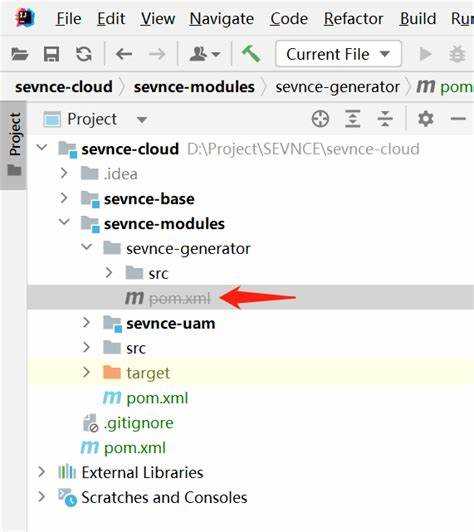Open the Build menu

(x=418, y=18)
